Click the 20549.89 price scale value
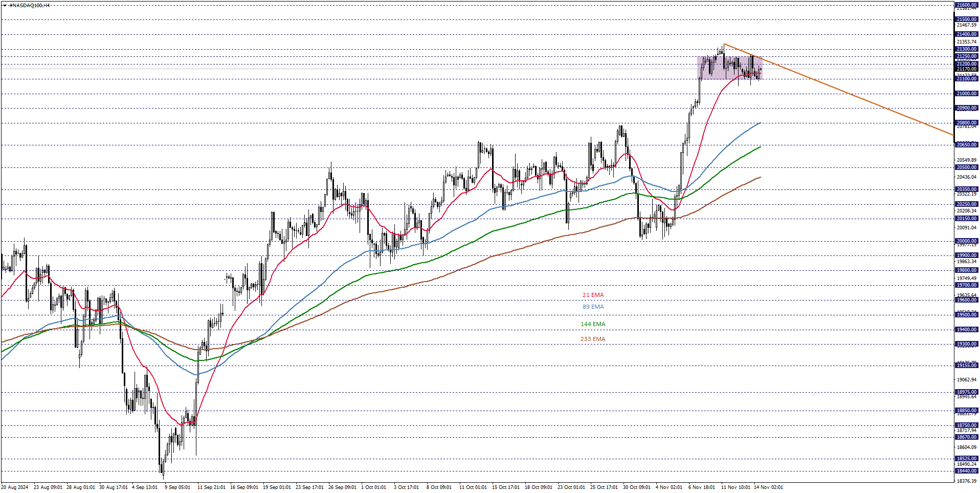Viewport: 980px width, 493px height. (x=967, y=160)
